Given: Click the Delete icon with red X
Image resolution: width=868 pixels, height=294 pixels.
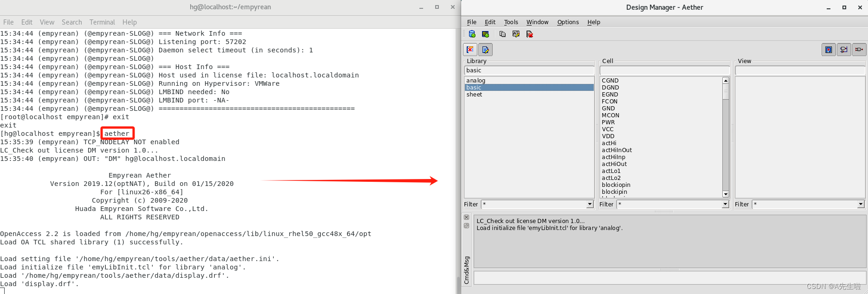Looking at the screenshot, I should click(x=529, y=34).
